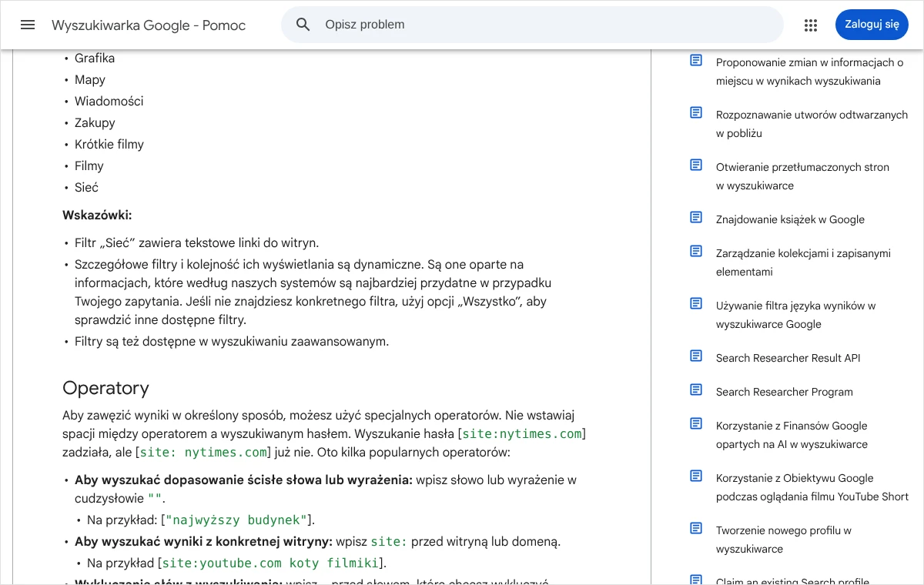Click the "najwyższy budynek" code example
Screen dimensions: 924x585
[x=236, y=520]
